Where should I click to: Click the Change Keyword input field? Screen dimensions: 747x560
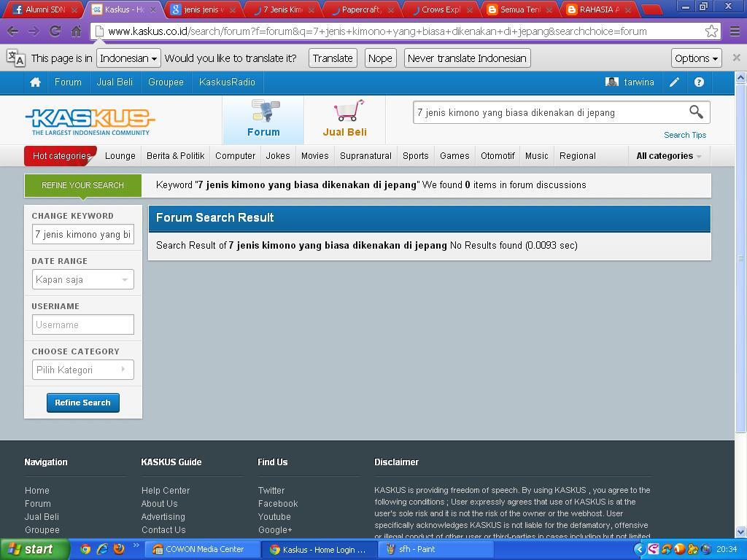83,234
